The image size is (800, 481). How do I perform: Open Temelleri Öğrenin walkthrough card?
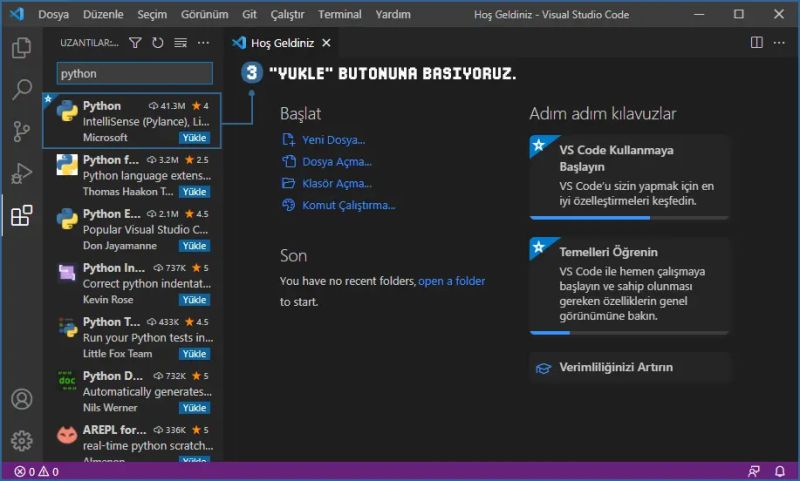(x=629, y=286)
